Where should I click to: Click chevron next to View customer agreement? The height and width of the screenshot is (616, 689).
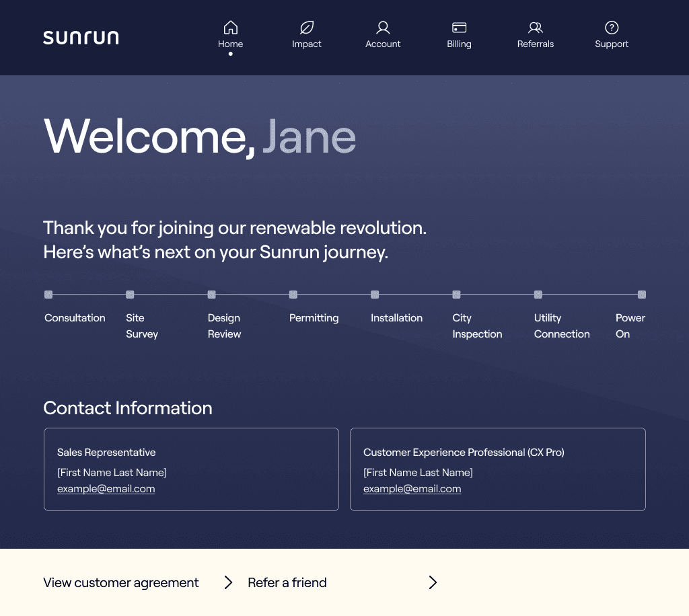228,582
